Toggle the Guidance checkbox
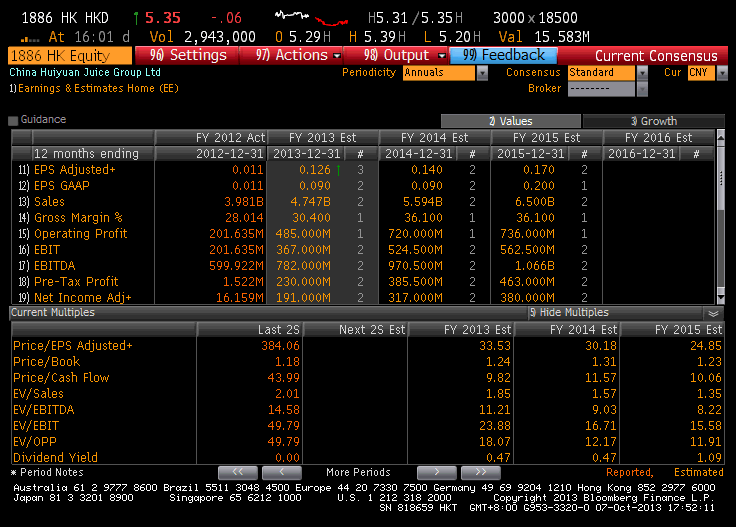 (x=13, y=120)
